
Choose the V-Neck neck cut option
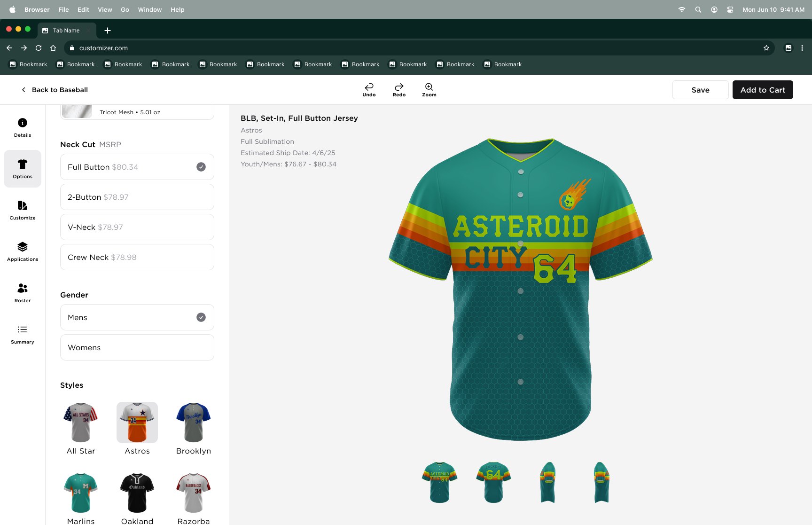tap(137, 227)
